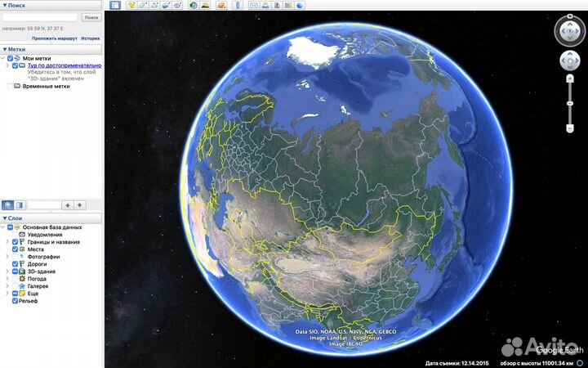Open historical imagery clock icon
588x368 pixels.
pyautogui.click(x=192, y=6)
